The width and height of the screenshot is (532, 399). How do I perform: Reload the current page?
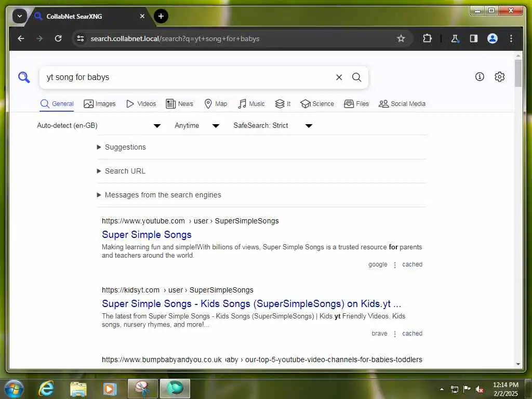click(x=58, y=38)
